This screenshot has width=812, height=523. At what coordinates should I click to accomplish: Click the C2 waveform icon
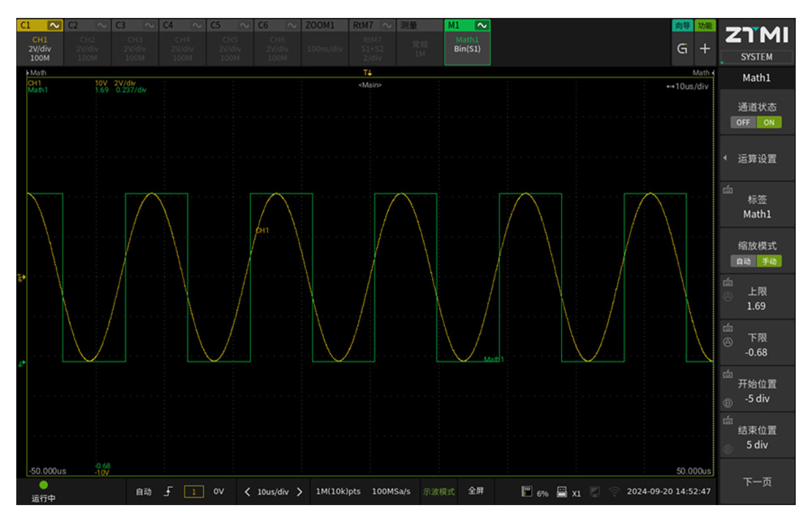click(x=102, y=25)
